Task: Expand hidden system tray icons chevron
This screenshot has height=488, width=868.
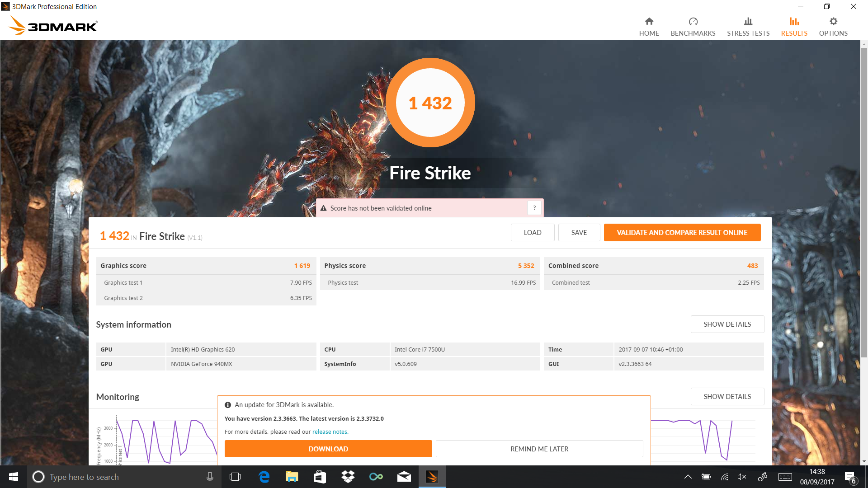Action: [x=688, y=477]
